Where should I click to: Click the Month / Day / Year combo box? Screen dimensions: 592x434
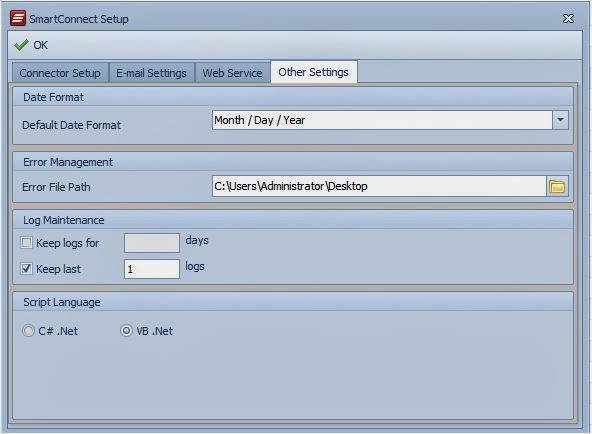(x=382, y=120)
